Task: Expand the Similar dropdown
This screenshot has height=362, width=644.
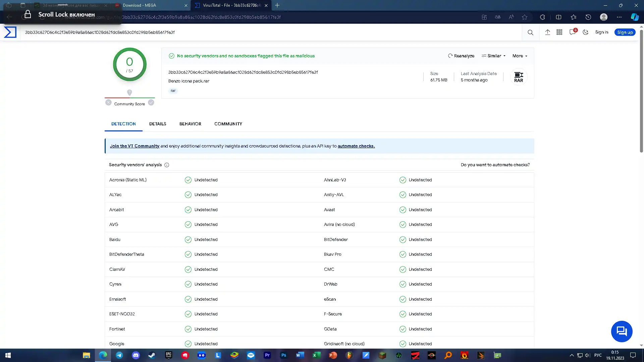Action: point(493,56)
